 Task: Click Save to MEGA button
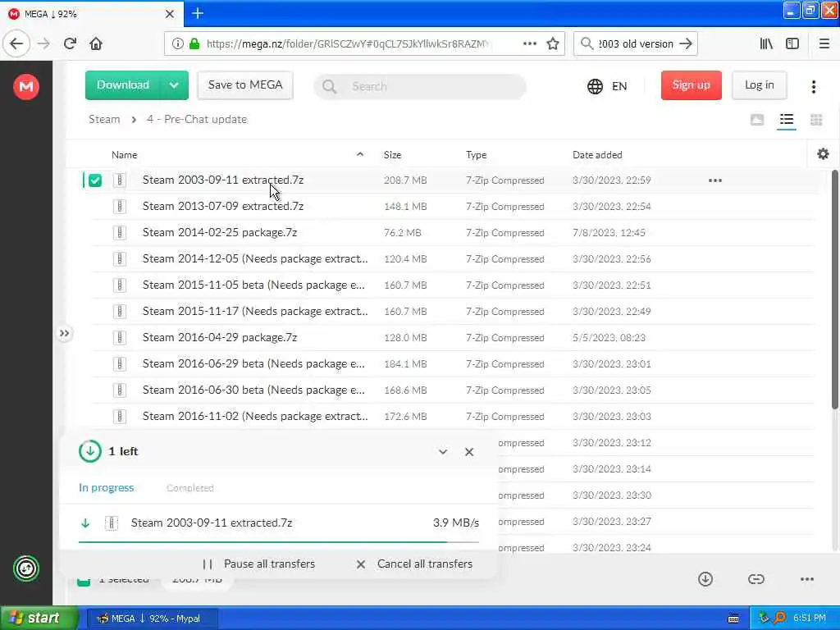244,85
